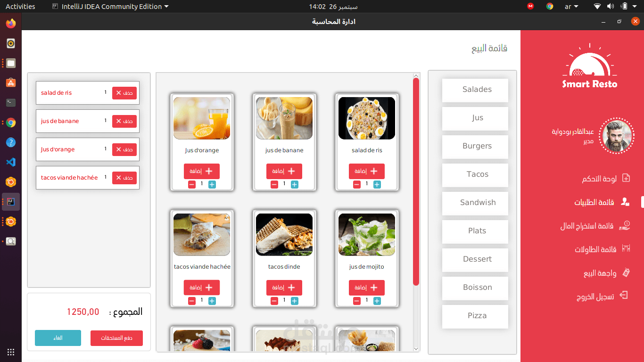Switch to IntelliJ IDEA in the dock
The width and height of the screenshot is (644, 362).
pos(11,202)
